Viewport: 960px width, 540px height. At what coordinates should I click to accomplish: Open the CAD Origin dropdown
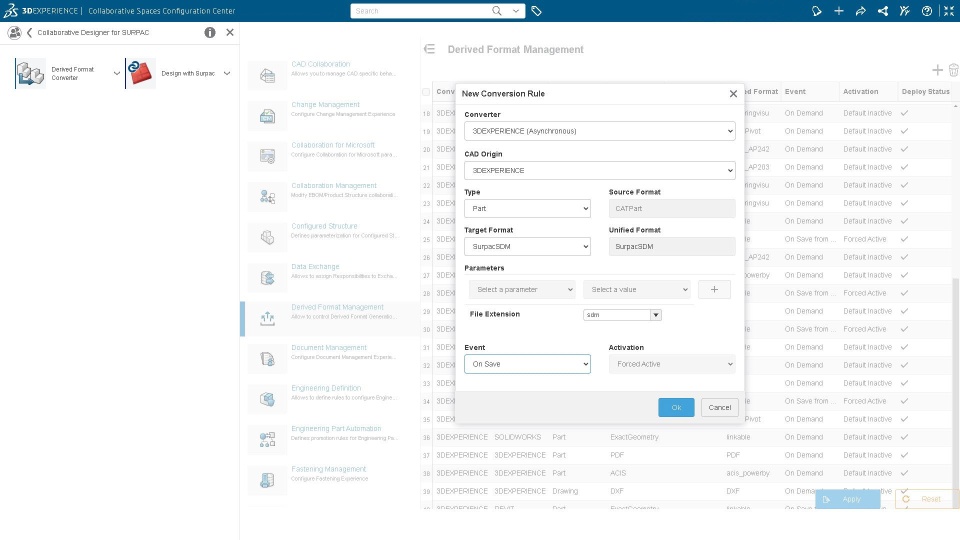click(599, 170)
